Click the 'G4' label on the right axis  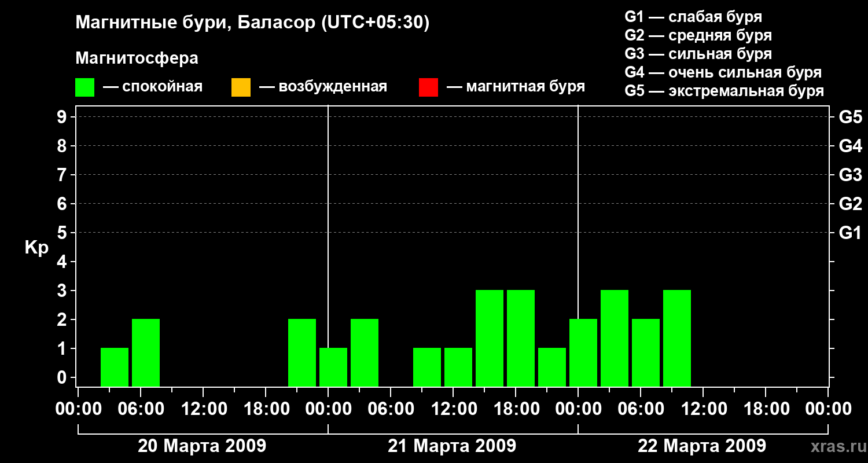point(850,146)
